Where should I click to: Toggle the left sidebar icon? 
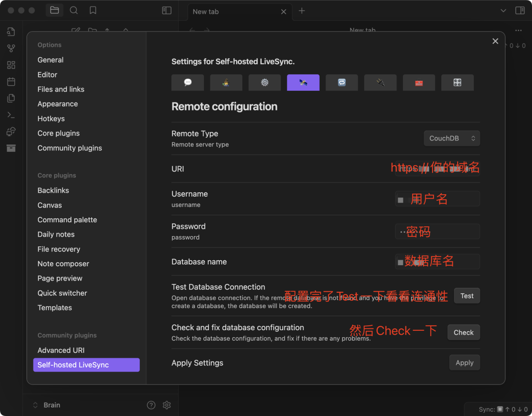166,10
